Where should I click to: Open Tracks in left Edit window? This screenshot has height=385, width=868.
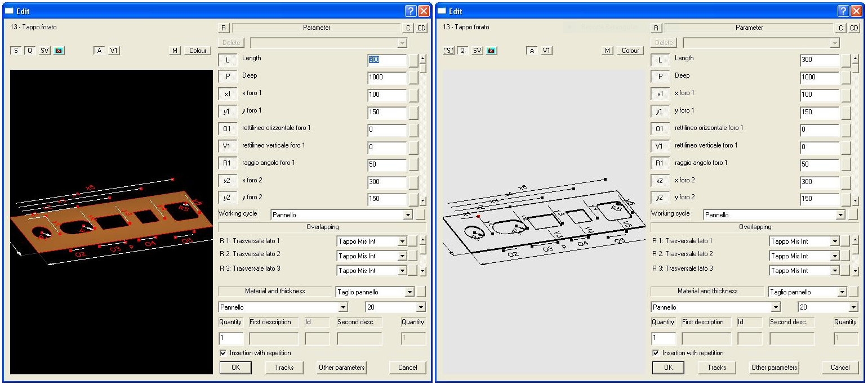tap(284, 368)
